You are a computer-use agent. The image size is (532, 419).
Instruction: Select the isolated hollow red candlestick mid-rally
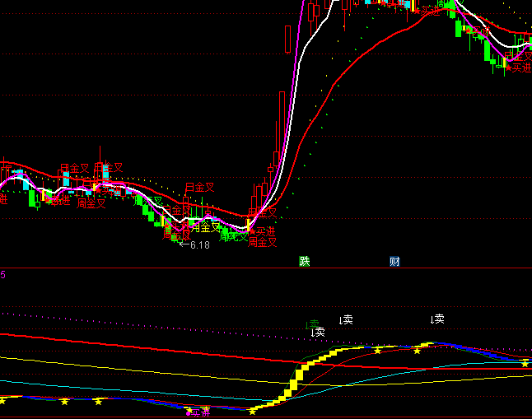coord(287,39)
